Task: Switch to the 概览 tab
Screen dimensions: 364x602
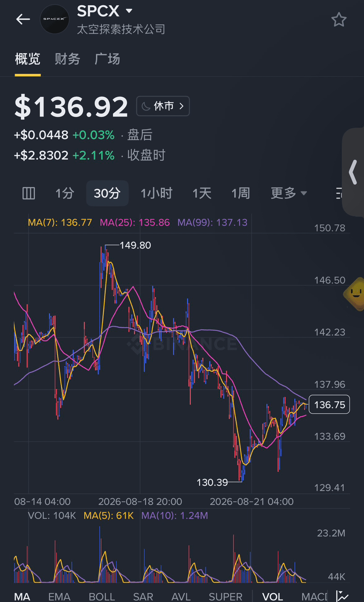Action: click(x=28, y=59)
